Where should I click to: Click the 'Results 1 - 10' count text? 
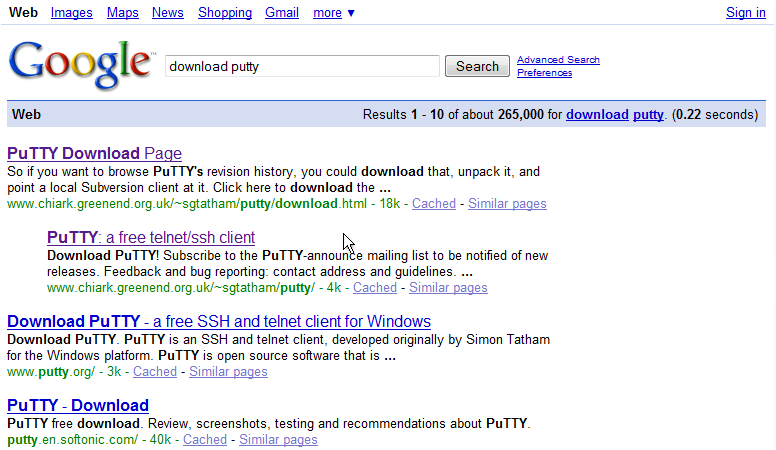(403, 114)
